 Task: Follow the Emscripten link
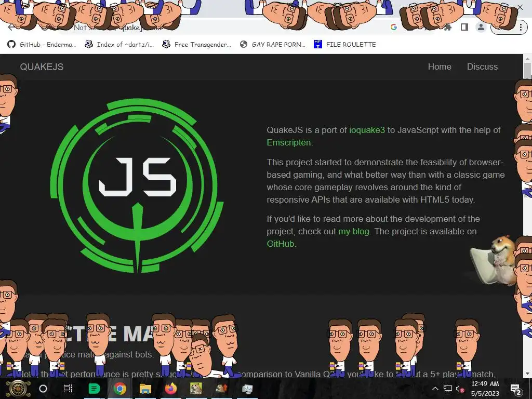(x=289, y=142)
